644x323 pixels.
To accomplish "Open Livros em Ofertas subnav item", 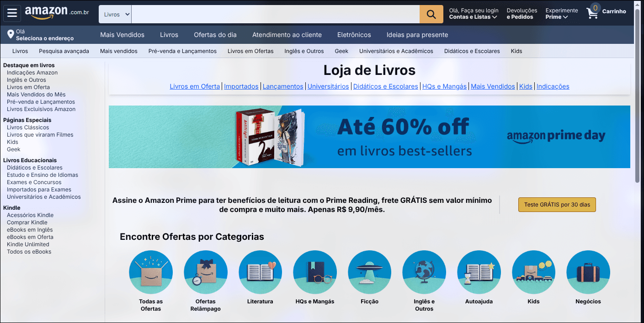I will click(x=250, y=51).
